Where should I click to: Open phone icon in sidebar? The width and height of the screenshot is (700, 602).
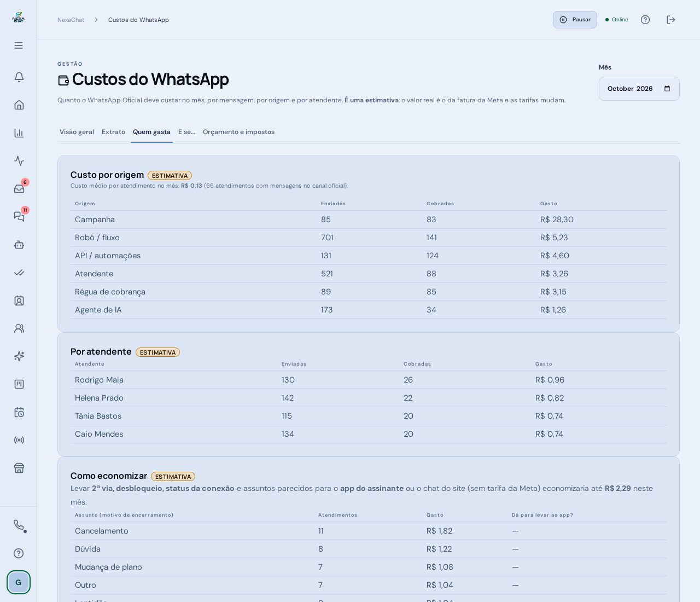(x=19, y=525)
